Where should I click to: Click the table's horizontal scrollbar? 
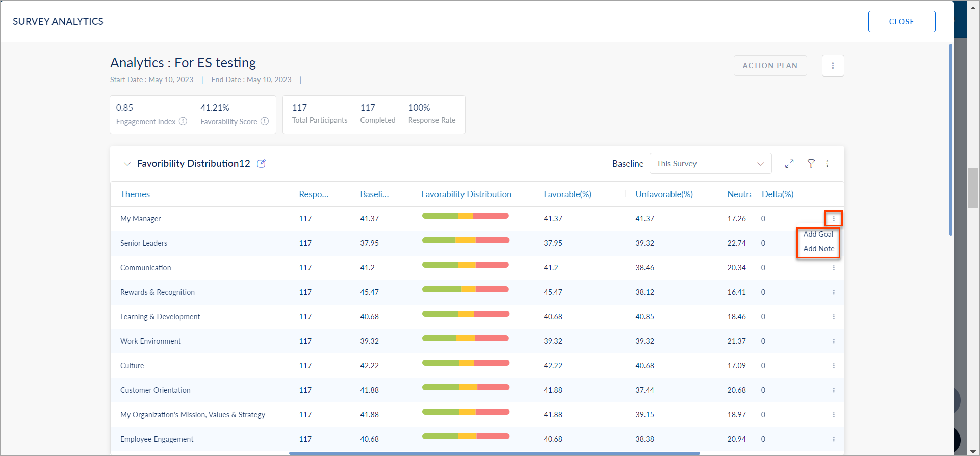coord(495,453)
